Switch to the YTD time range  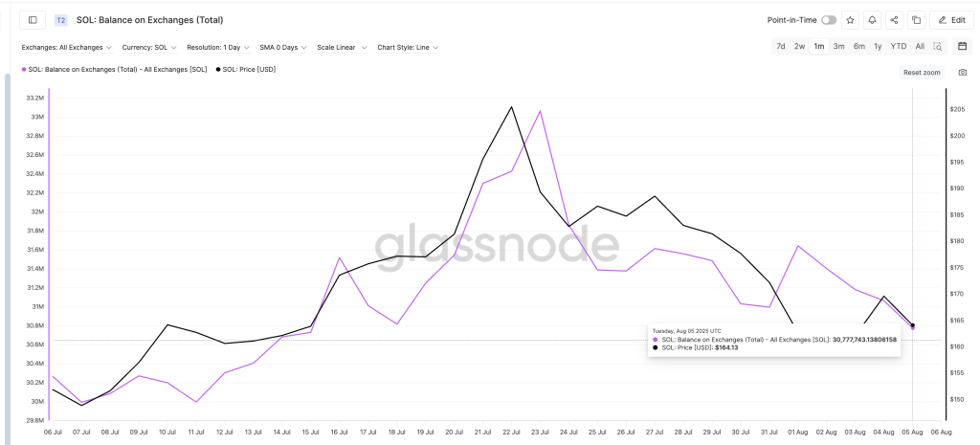(x=898, y=46)
